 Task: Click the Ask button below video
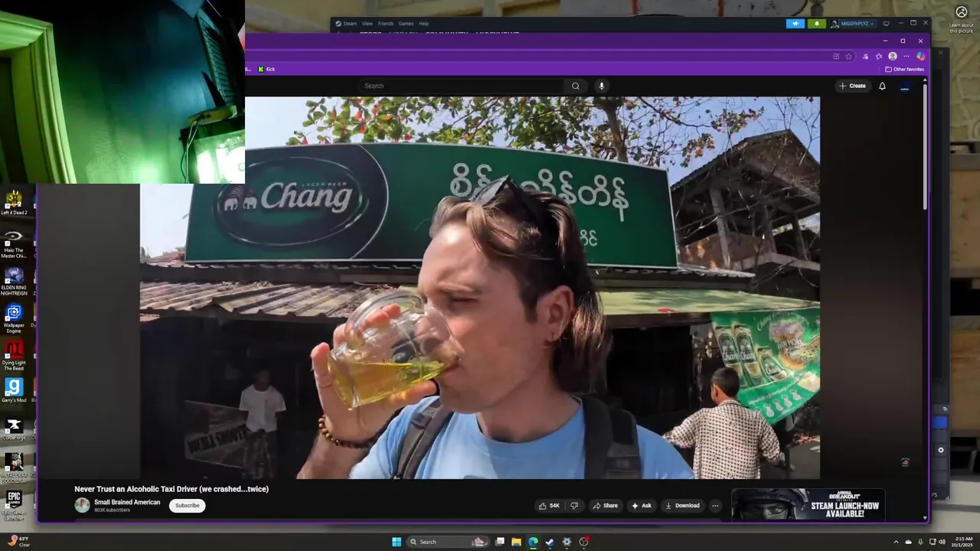(642, 506)
